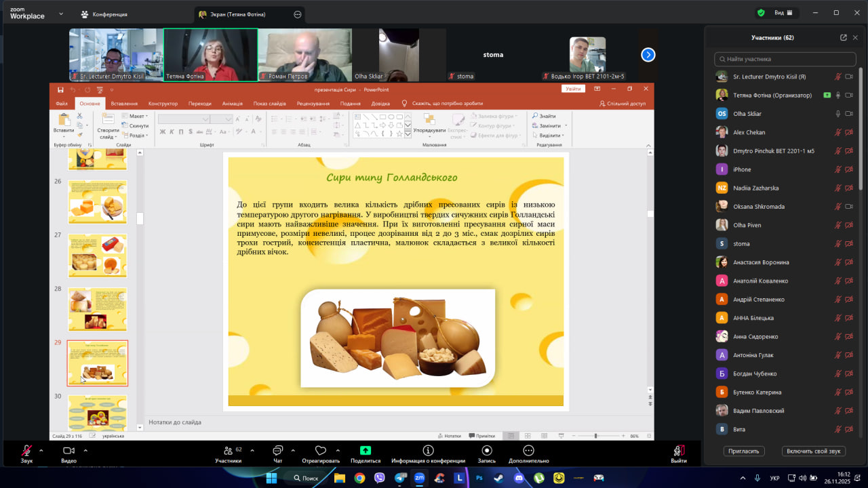Click the green Поделиться share screen icon

tap(366, 451)
